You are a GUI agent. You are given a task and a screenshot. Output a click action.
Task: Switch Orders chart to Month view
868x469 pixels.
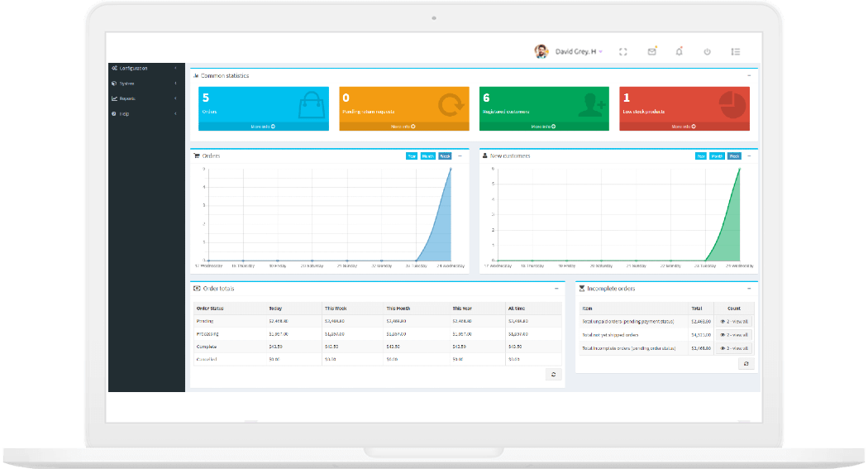point(428,156)
